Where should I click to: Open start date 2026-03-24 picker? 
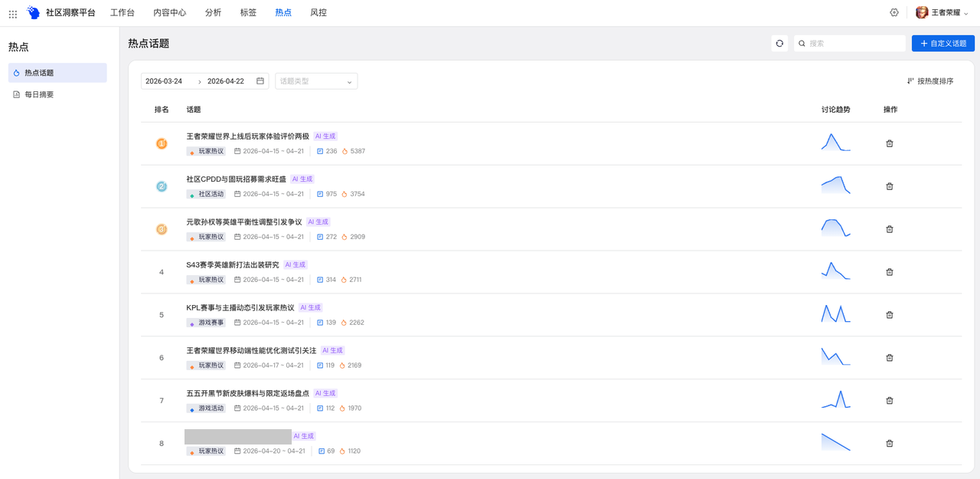pyautogui.click(x=164, y=80)
